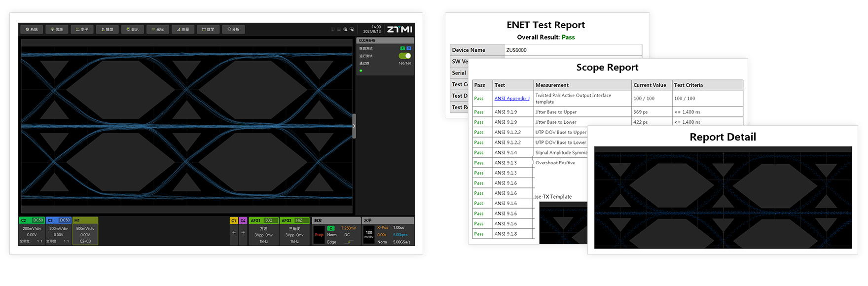Image resolution: width=868 pixels, height=286 pixels.
Task: Collapse the right side panel using the arrow handle
Action: point(354,126)
